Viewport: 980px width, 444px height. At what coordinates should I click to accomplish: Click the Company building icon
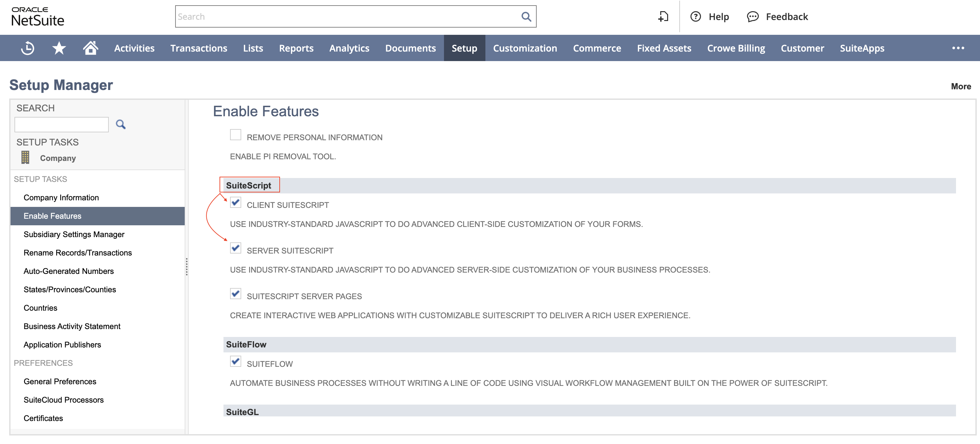tap(25, 157)
